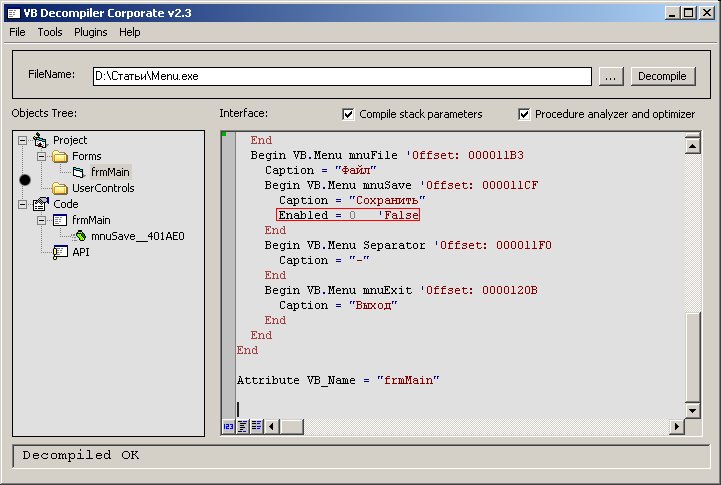The width and height of the screenshot is (721, 485).
Task: Collapse the Forms folder node
Action: coord(41,156)
